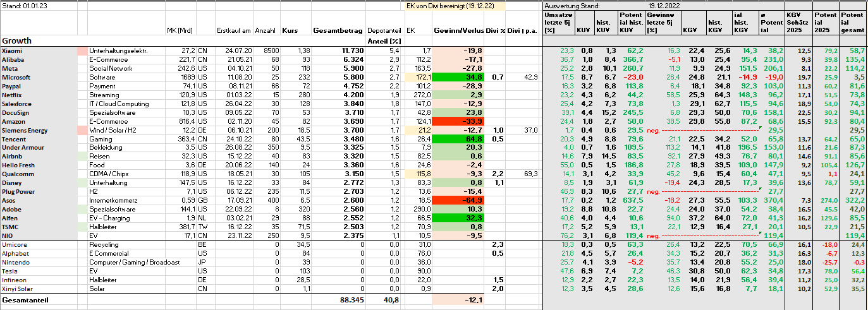The width and height of the screenshot is (868, 310).
Task: Select the Tesla name cell
Action: pos(38,271)
